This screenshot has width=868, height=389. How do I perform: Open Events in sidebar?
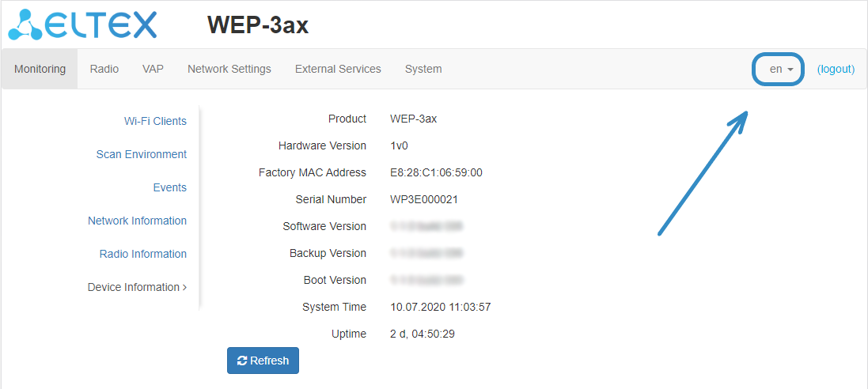click(x=169, y=187)
